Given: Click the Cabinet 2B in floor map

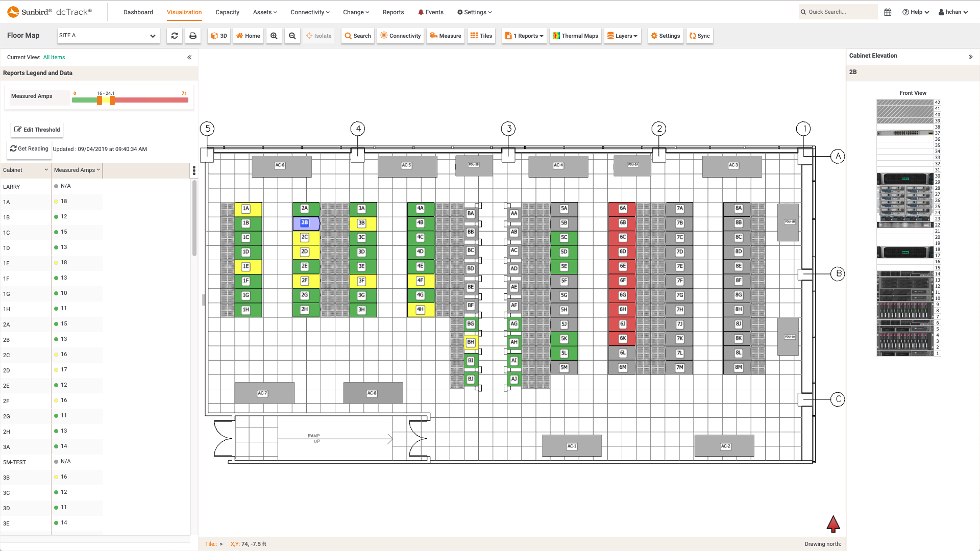Looking at the screenshot, I should tap(304, 222).
